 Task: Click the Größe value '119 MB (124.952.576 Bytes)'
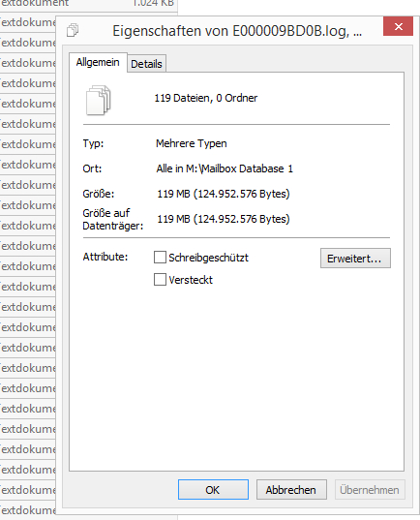(224, 194)
